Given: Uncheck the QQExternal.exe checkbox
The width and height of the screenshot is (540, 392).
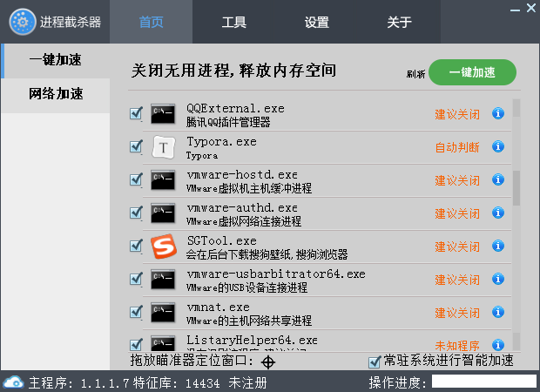Looking at the screenshot, I should point(136,113).
